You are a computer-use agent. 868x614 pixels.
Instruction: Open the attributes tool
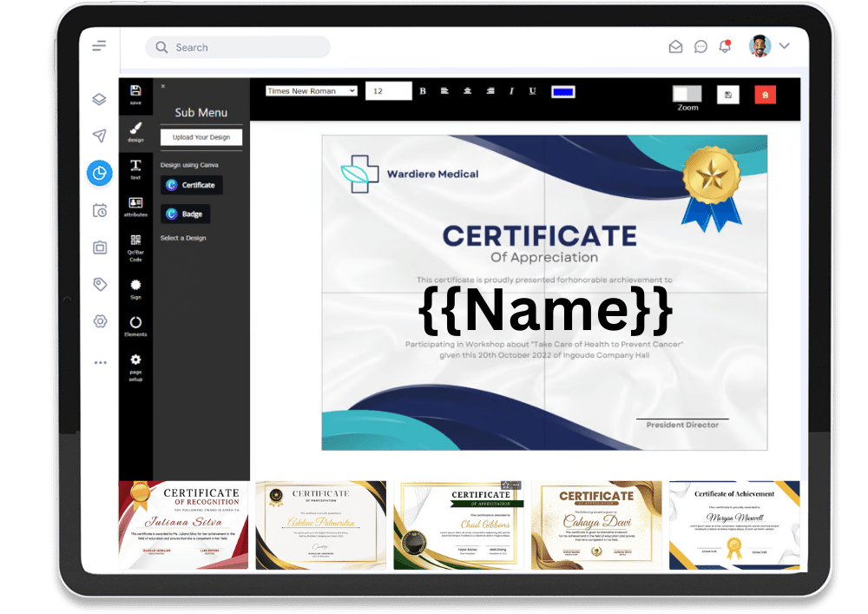pyautogui.click(x=135, y=207)
